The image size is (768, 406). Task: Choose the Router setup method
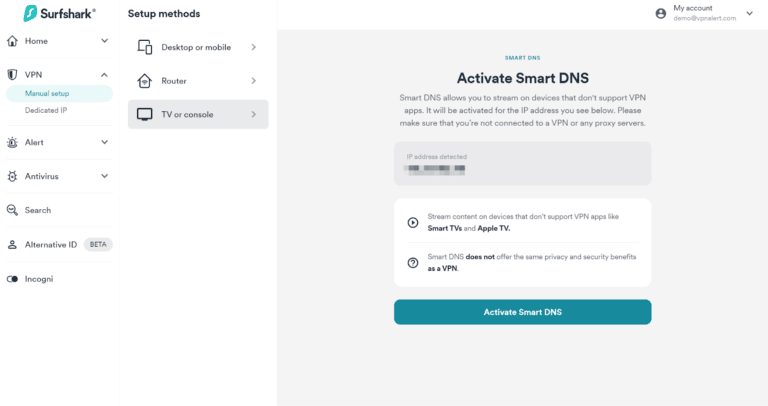[x=198, y=80]
